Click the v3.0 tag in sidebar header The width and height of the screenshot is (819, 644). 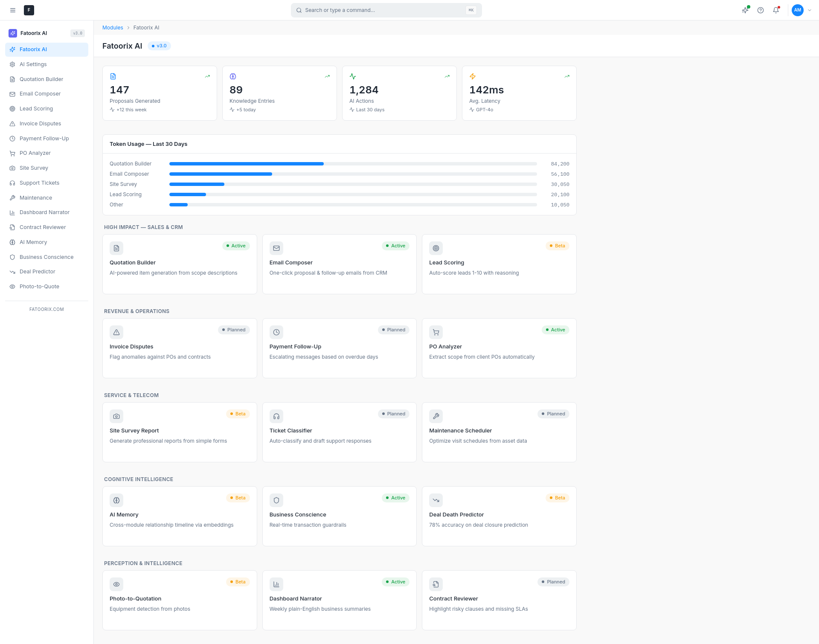78,33
